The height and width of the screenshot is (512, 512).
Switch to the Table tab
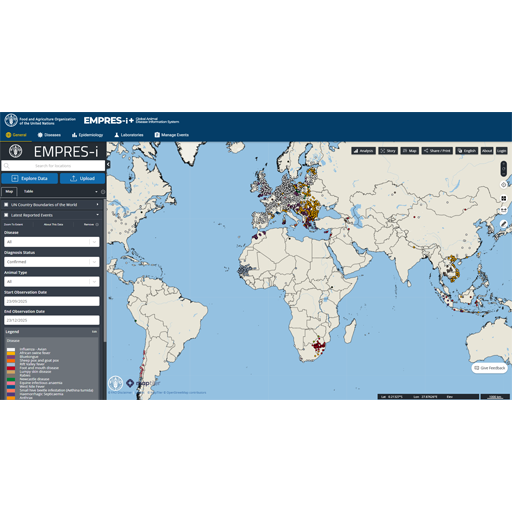click(x=29, y=191)
